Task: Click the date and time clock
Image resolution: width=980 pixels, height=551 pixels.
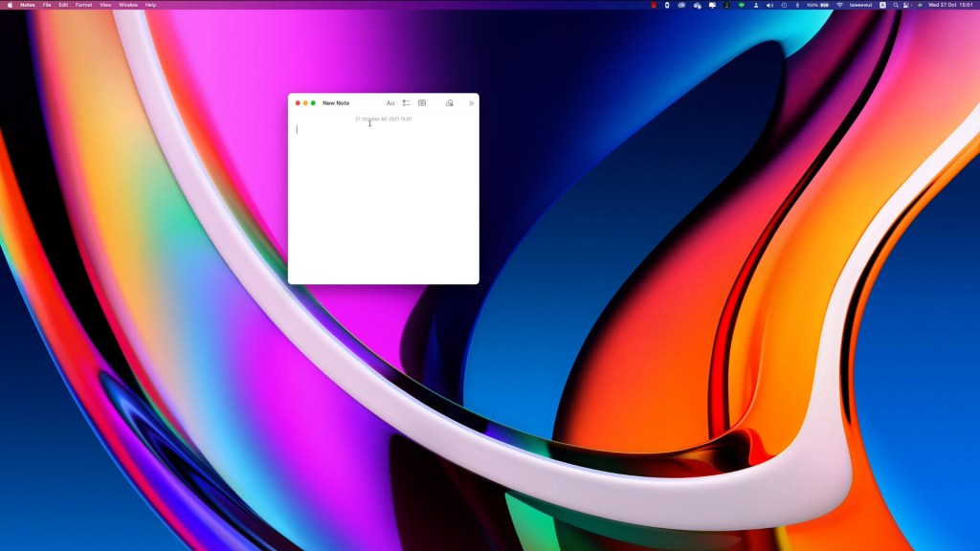Action: [x=950, y=5]
